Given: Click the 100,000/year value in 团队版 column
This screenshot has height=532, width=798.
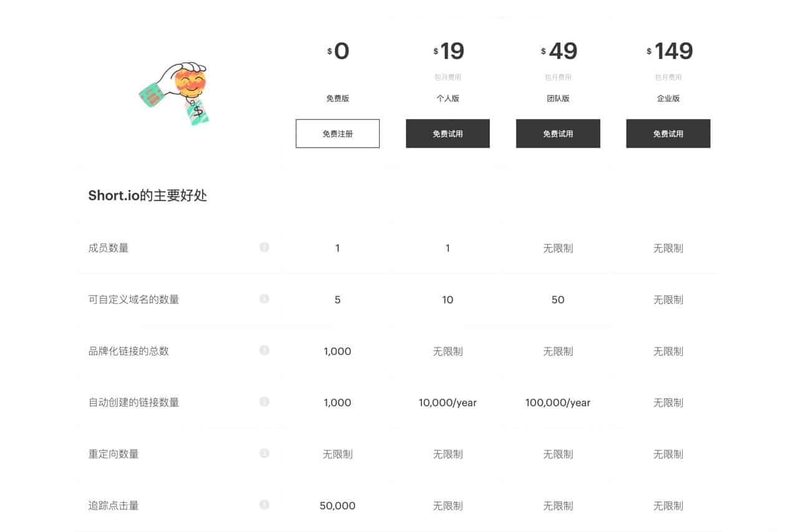Looking at the screenshot, I should pos(558,402).
